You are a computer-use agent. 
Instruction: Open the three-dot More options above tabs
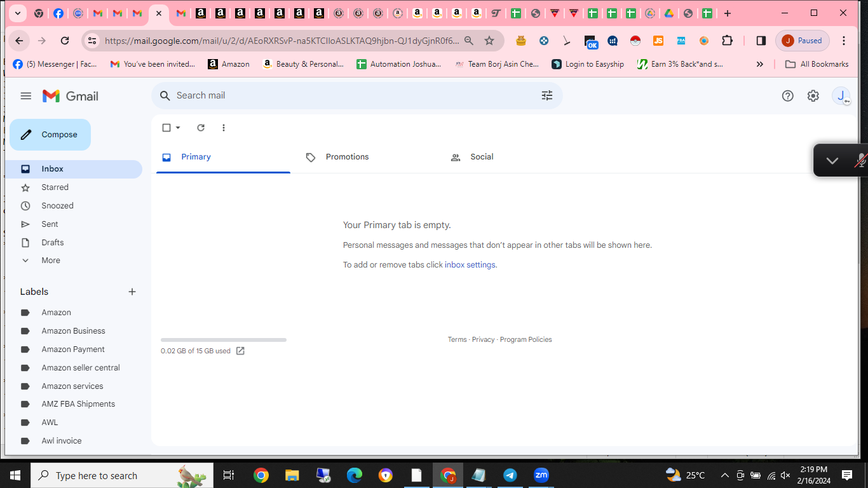click(223, 128)
